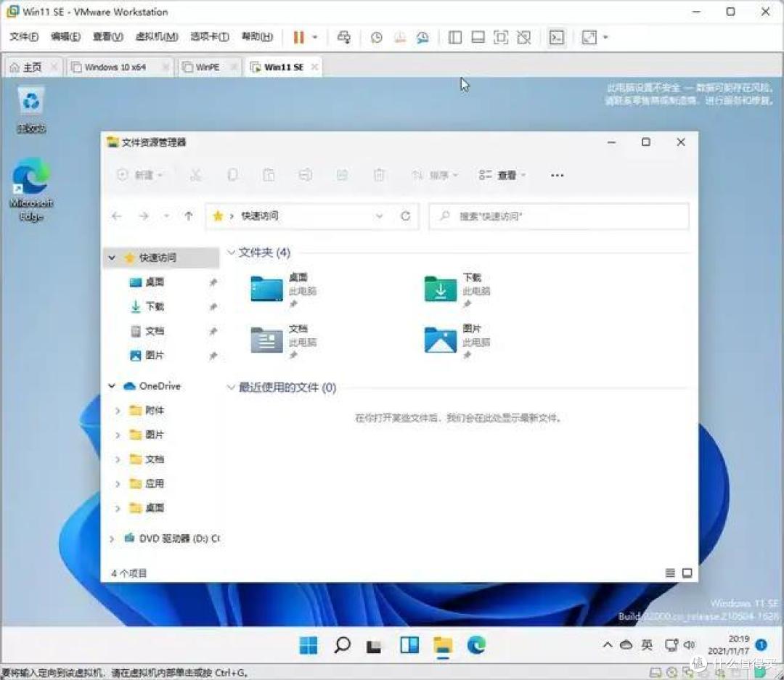Show hidden system tray icons chevron

click(x=608, y=645)
